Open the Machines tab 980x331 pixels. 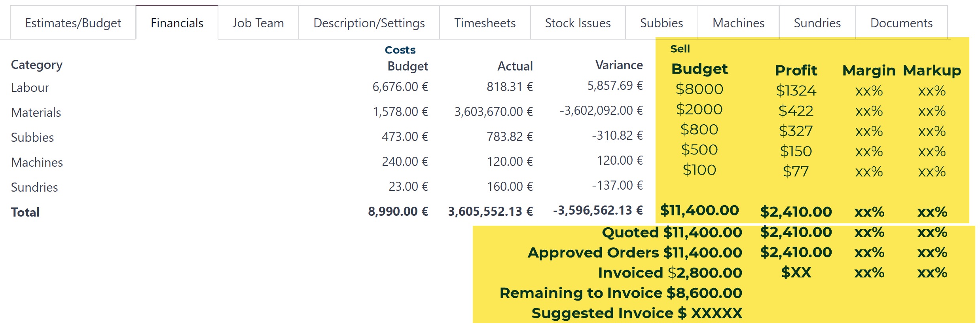click(x=738, y=23)
